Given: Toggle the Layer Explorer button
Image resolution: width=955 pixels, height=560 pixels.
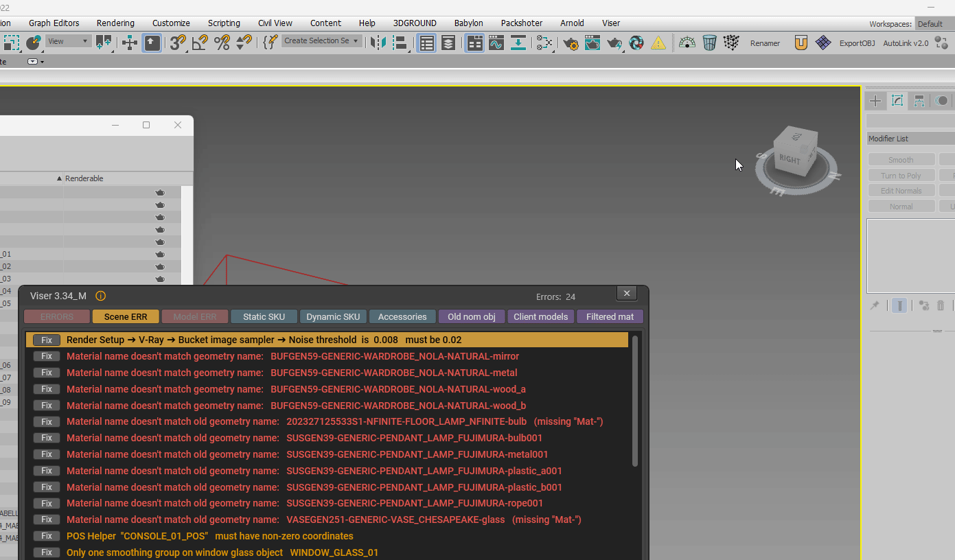Looking at the screenshot, I should click(448, 43).
